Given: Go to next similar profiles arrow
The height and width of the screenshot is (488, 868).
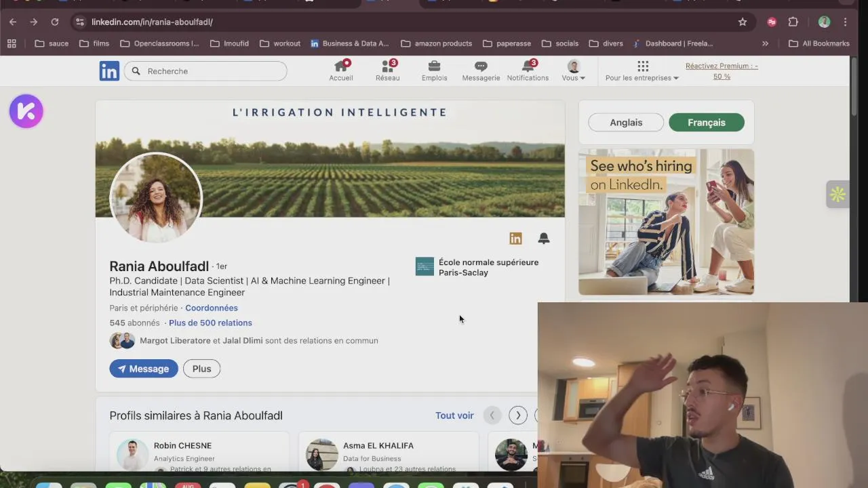Looking at the screenshot, I should (518, 415).
